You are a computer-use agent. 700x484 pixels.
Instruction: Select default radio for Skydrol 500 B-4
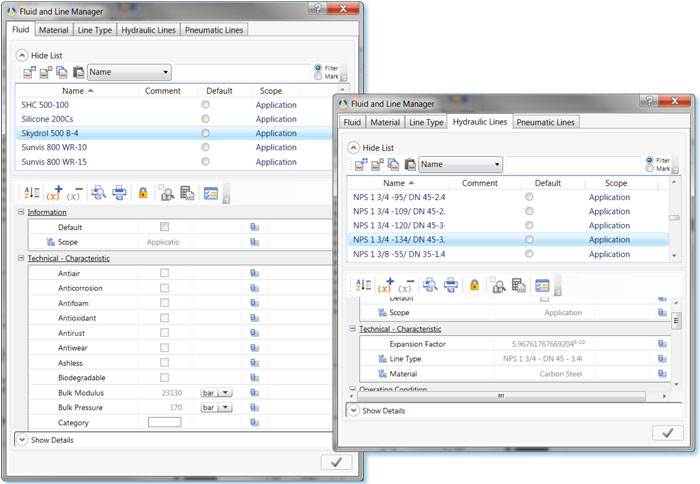(205, 133)
